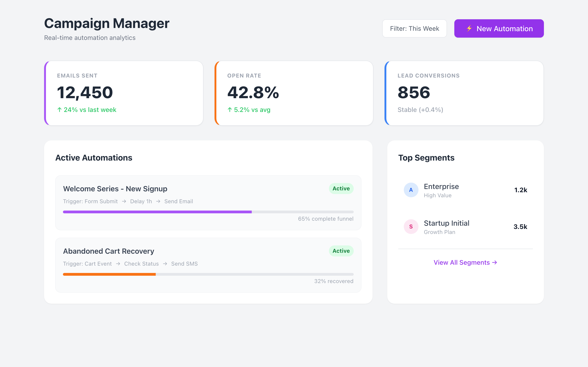Click the arrow between Check Status and Send SMS
Screen dimensions: 588x367
[x=165, y=264]
